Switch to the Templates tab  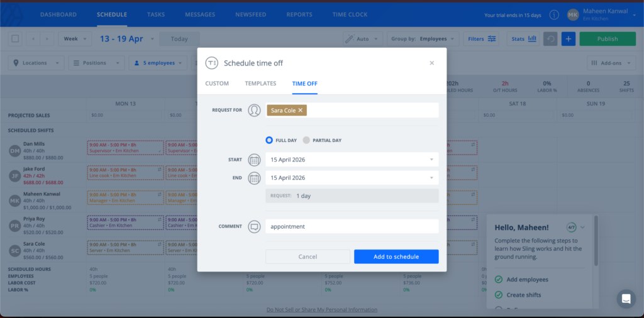[x=260, y=84]
